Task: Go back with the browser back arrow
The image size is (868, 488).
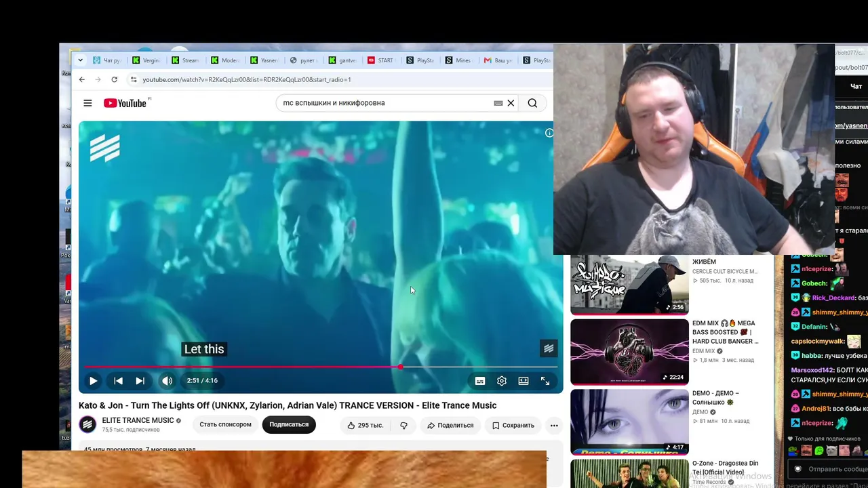Action: point(82,79)
